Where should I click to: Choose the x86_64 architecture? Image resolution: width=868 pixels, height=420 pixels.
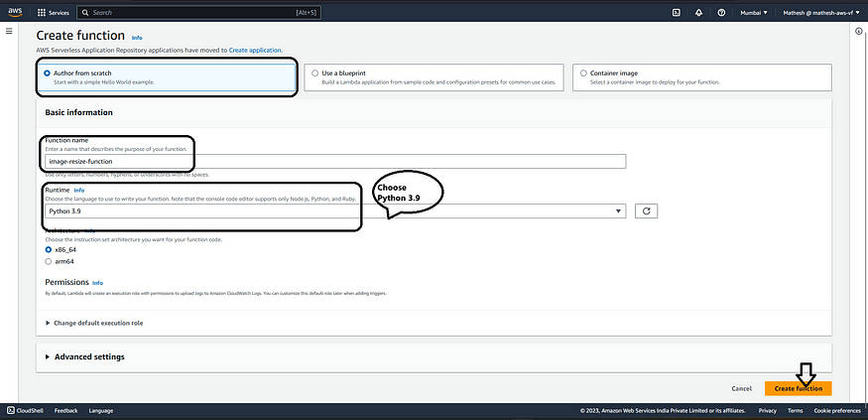49,250
